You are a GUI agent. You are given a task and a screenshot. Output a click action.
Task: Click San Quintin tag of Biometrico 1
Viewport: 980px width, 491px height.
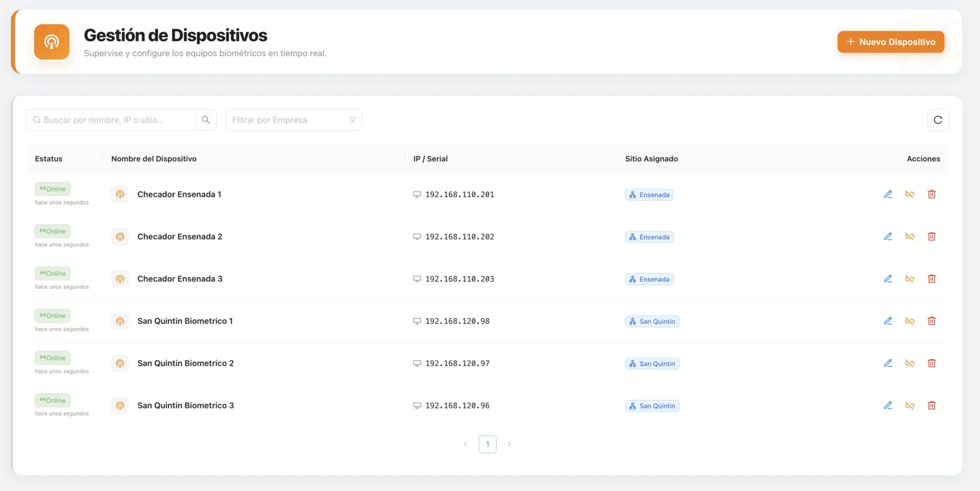point(652,321)
